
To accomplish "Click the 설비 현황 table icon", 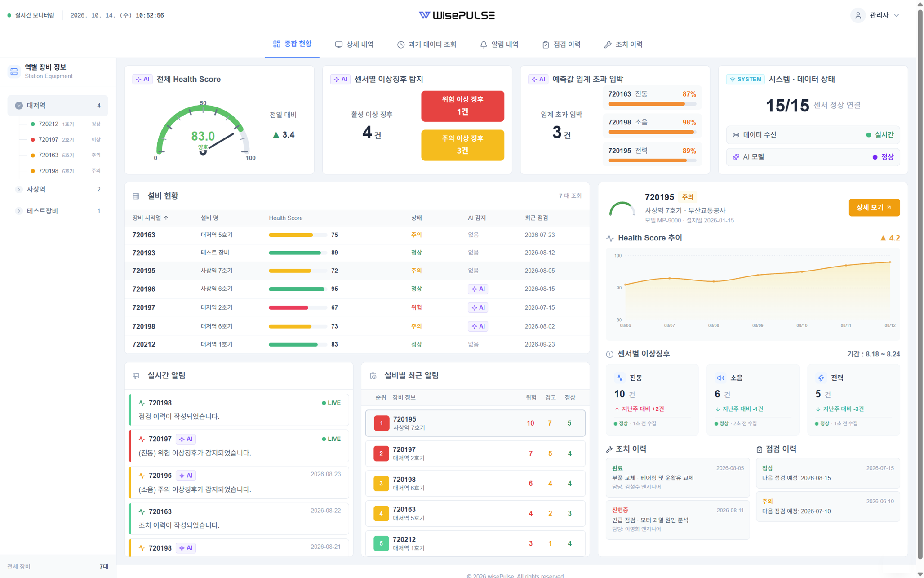I will 136,196.
